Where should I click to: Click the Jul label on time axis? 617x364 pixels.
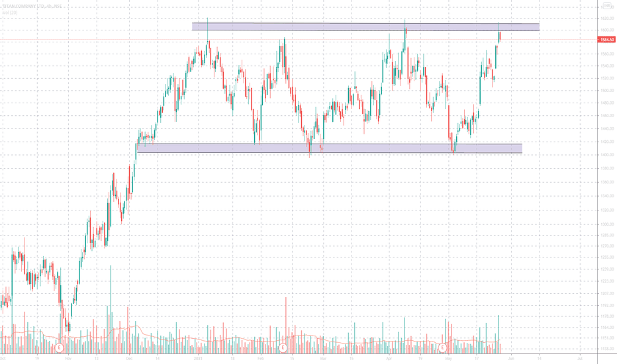tap(580, 359)
